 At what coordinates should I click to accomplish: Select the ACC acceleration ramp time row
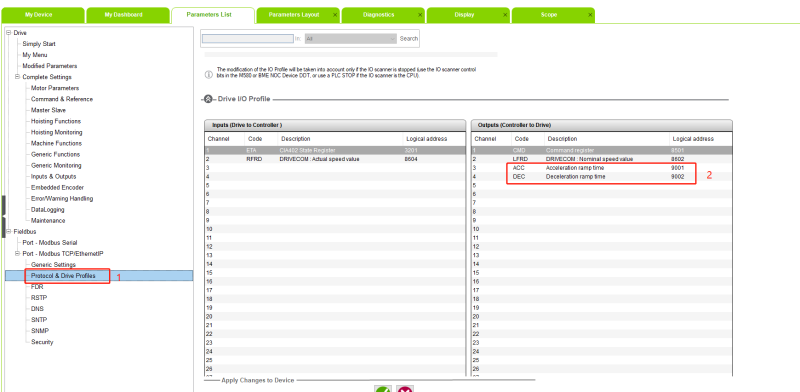coord(602,168)
